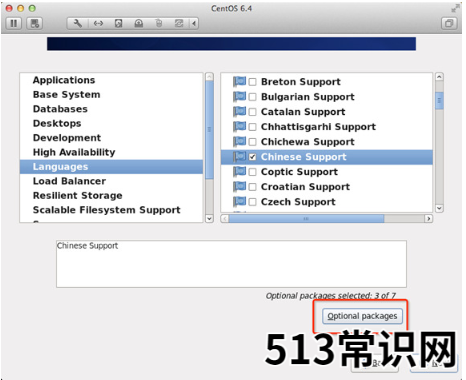The width and height of the screenshot is (466, 380).
Task: Click the Chinese Support description box
Action: [231, 264]
